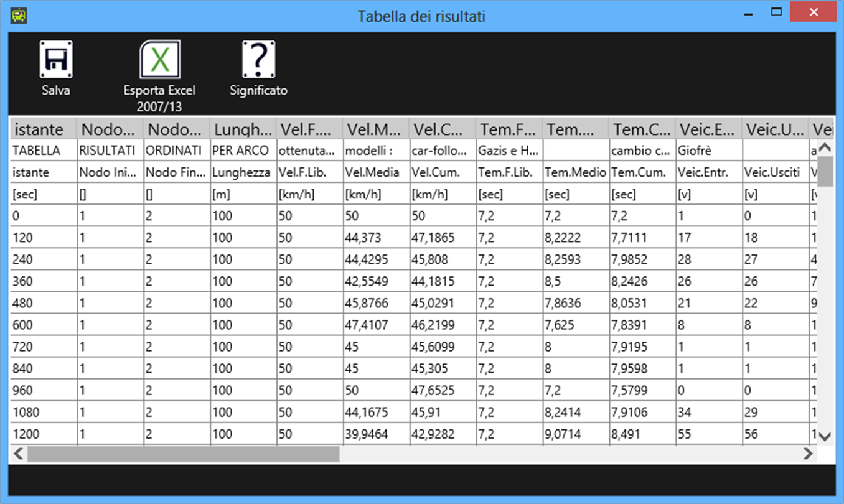Select the Vel.Media cell 44,373
844x504 pixels.
click(x=376, y=238)
